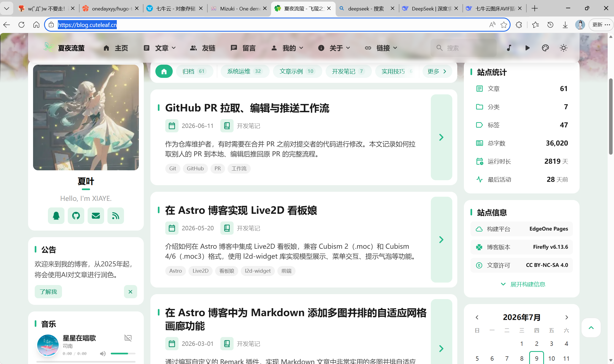The height and width of the screenshot is (364, 614).
Task: Expand 更多 categories
Action: click(437, 72)
